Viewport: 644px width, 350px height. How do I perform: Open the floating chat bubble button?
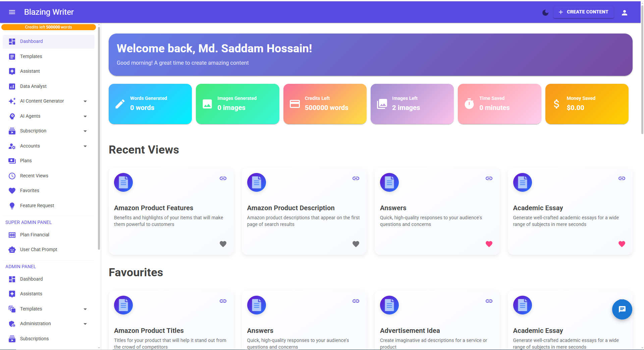point(622,309)
